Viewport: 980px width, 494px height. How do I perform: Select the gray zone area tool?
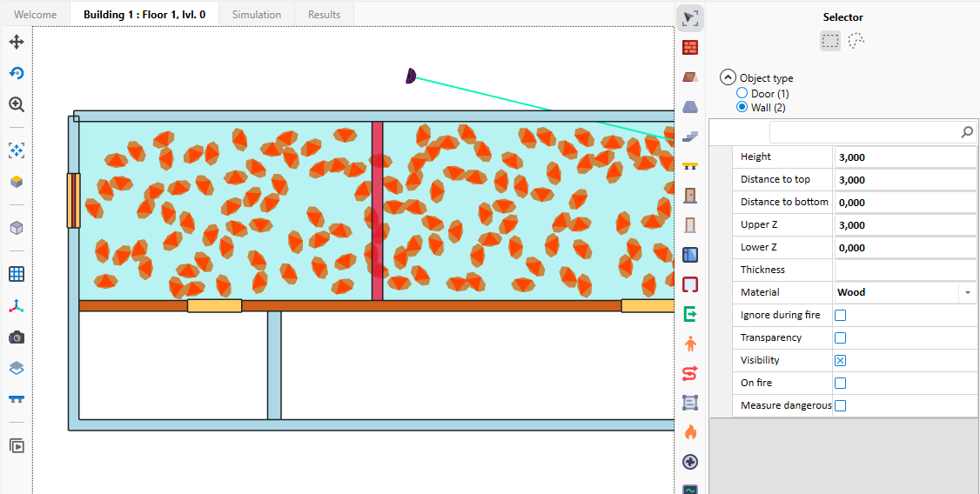[x=690, y=403]
